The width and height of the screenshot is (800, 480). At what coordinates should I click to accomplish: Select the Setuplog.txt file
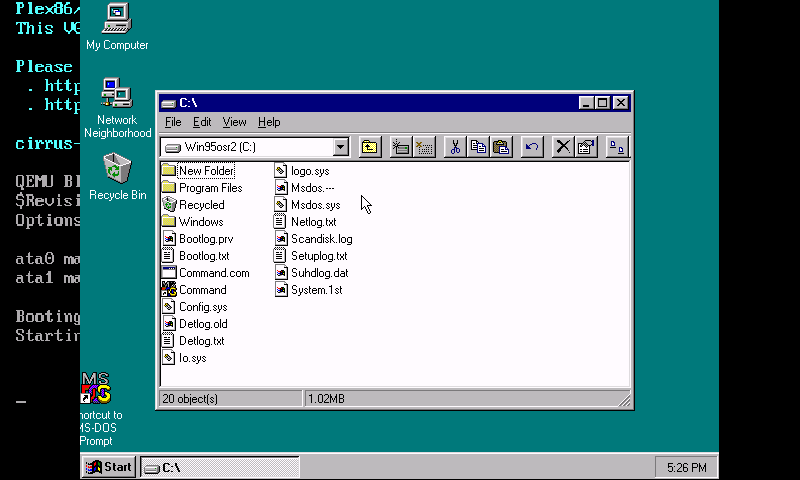pos(311,256)
